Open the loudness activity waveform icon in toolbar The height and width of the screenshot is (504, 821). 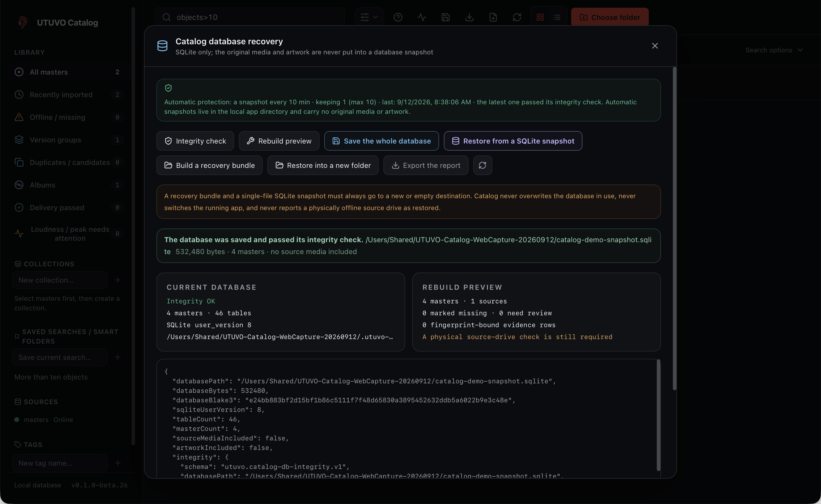pyautogui.click(x=422, y=17)
